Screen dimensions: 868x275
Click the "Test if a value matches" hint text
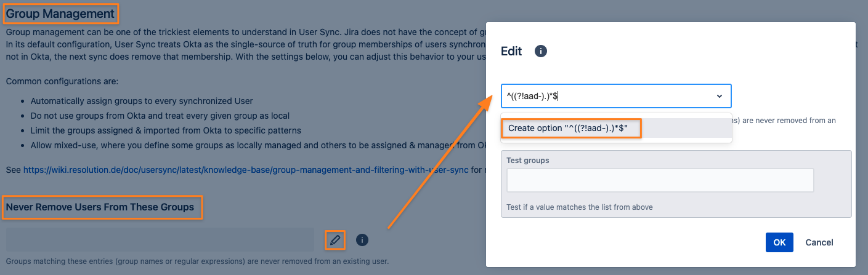579,207
